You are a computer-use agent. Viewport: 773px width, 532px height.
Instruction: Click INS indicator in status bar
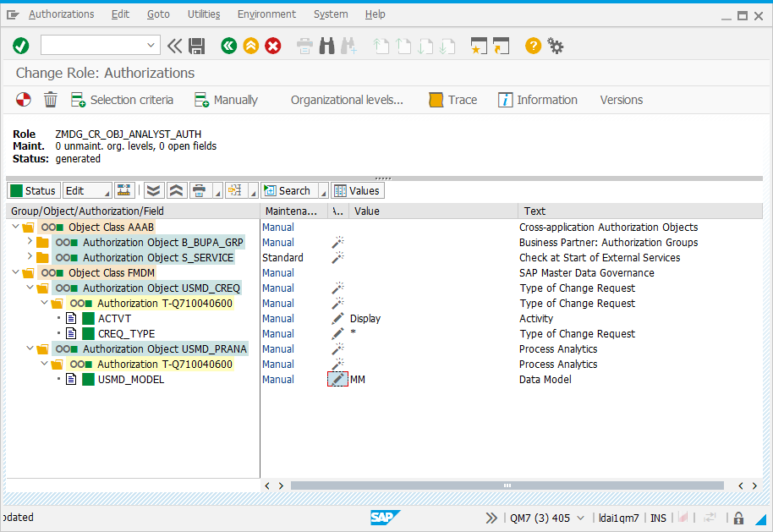click(x=658, y=518)
